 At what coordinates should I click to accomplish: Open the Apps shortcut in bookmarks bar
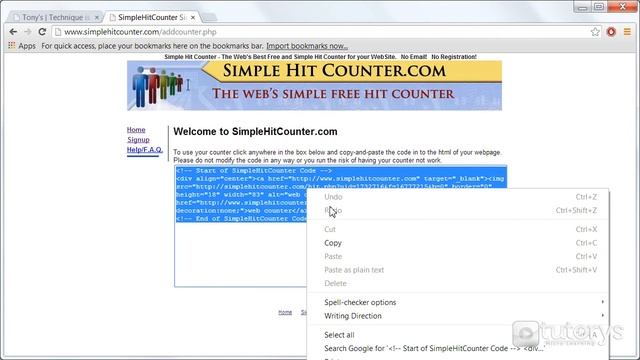[22, 46]
